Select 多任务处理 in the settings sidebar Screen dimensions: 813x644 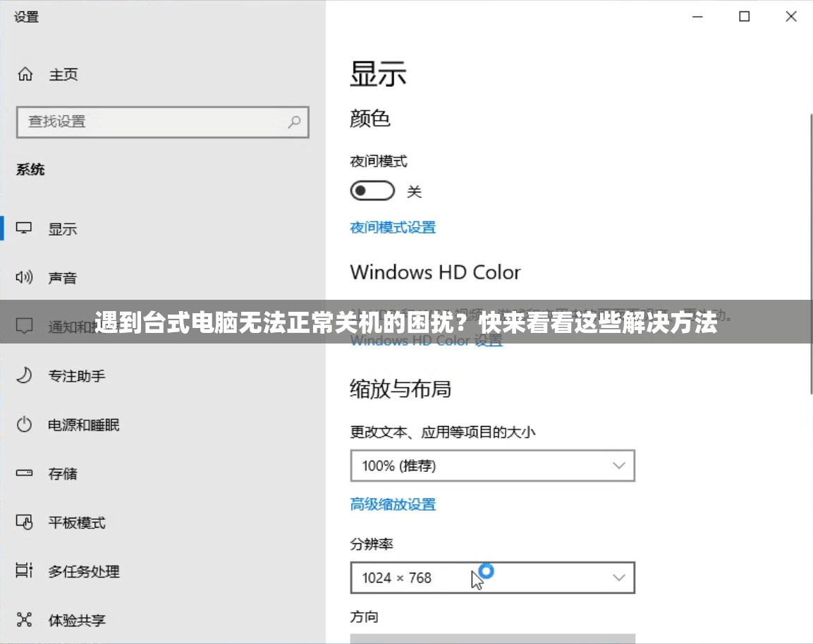(83, 571)
